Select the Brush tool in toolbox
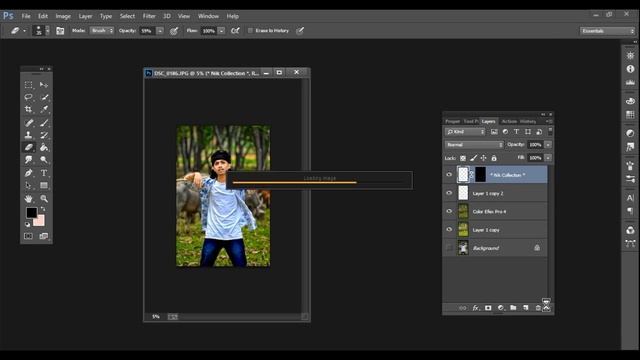The image size is (640, 360). click(x=44, y=123)
